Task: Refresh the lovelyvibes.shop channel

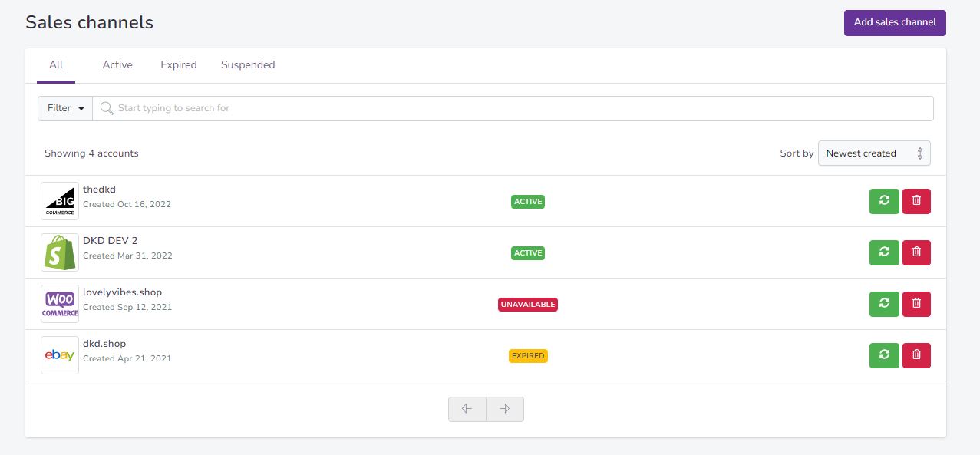Action: coord(884,304)
